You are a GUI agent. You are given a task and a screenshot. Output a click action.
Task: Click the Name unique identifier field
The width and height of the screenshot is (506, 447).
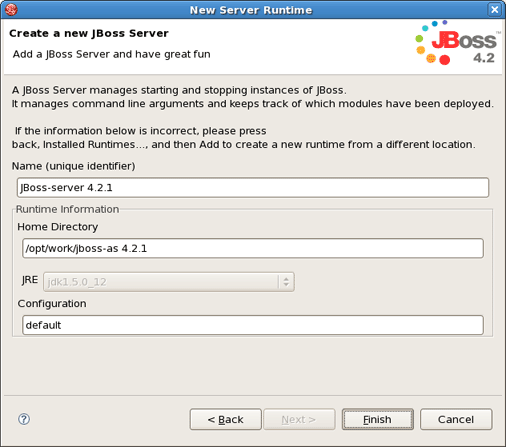[253, 188]
